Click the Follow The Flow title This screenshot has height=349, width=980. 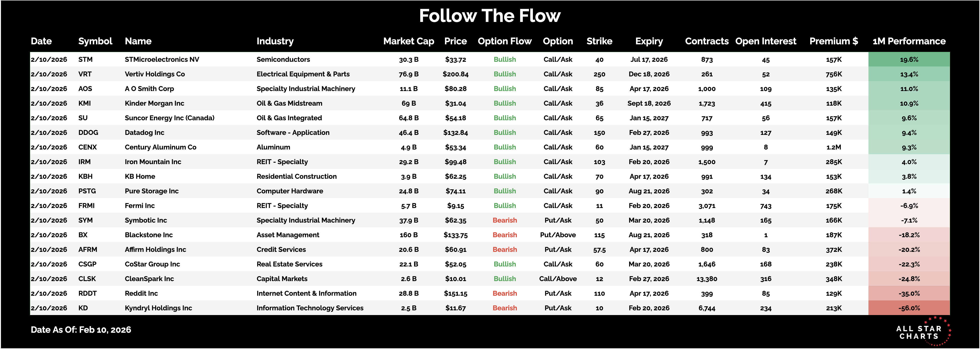[x=490, y=16]
